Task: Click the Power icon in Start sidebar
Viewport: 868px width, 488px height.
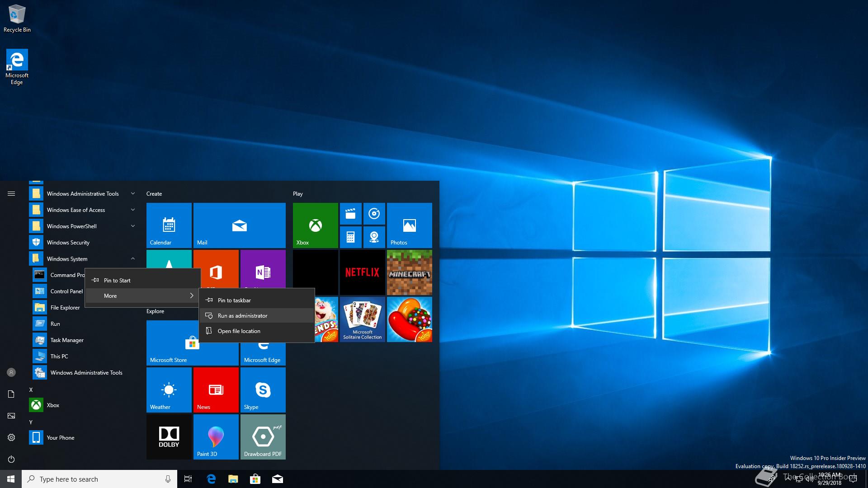Action: pos(11,459)
